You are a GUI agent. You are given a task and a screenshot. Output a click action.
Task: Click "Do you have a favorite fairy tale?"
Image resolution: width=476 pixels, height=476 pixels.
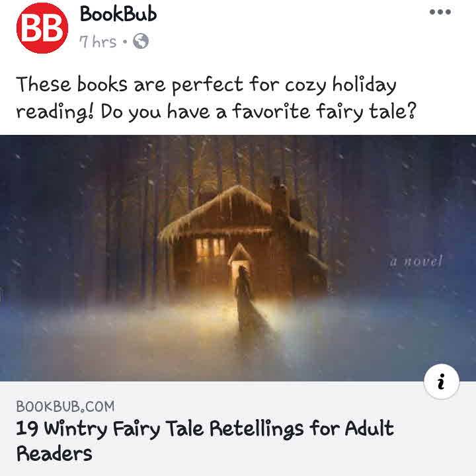[x=258, y=112]
